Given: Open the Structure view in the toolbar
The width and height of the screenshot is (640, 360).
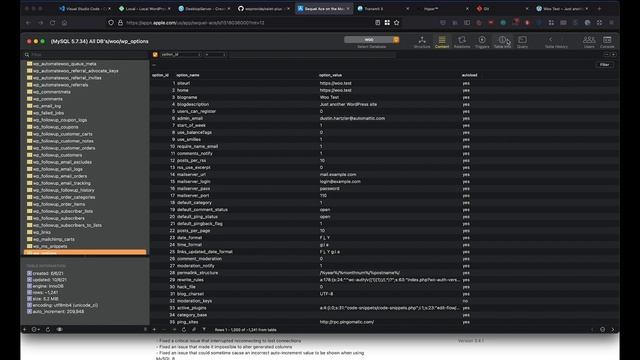Looking at the screenshot, I should pyautogui.click(x=422, y=41).
